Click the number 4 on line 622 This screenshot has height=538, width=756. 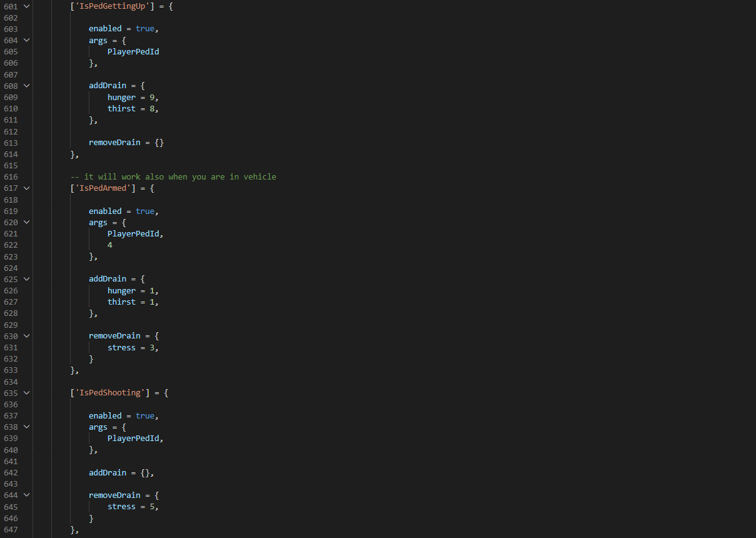click(110, 245)
